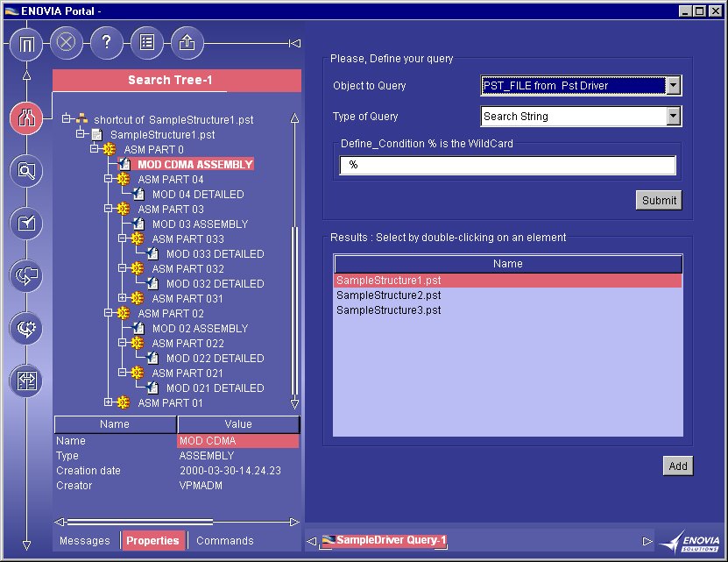The image size is (728, 562).
Task: Click the ENOVIA Solutions logo
Action: (x=690, y=542)
